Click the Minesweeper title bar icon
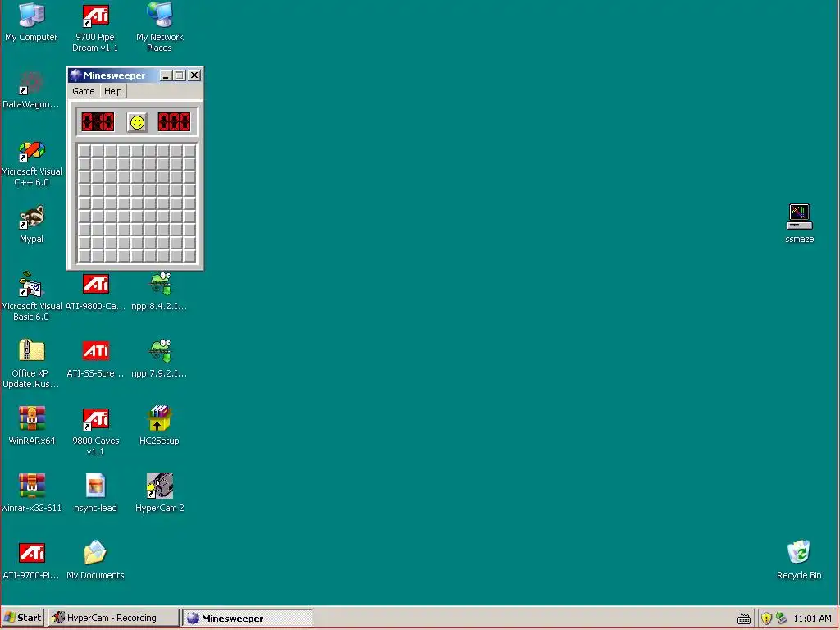 [75, 75]
